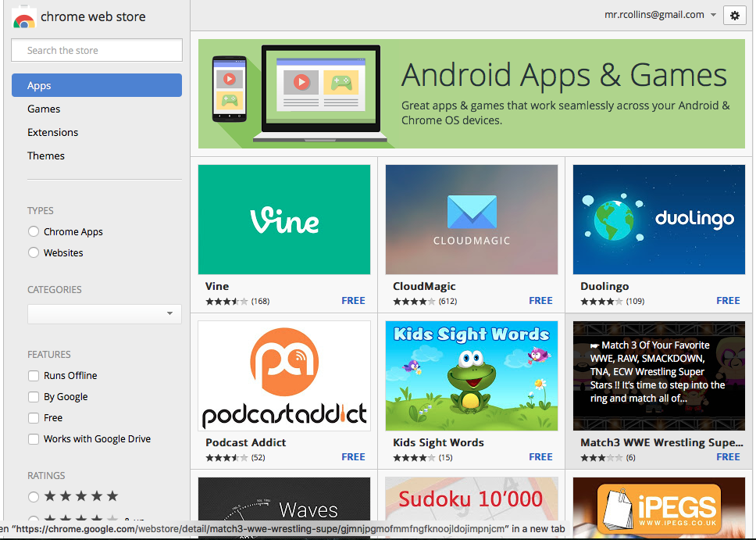The width and height of the screenshot is (756, 540).
Task: Select the five-star rating radio button
Action: coord(34,496)
